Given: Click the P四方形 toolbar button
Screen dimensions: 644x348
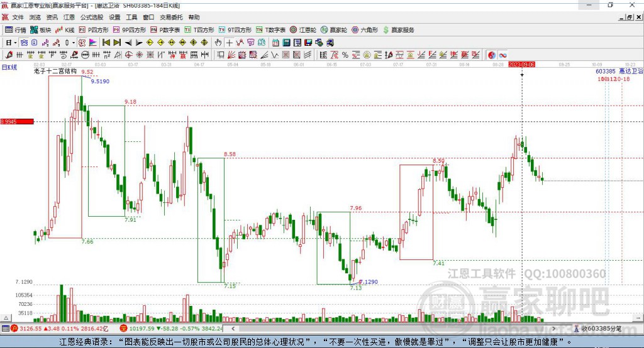Looking at the screenshot, I should [x=94, y=30].
